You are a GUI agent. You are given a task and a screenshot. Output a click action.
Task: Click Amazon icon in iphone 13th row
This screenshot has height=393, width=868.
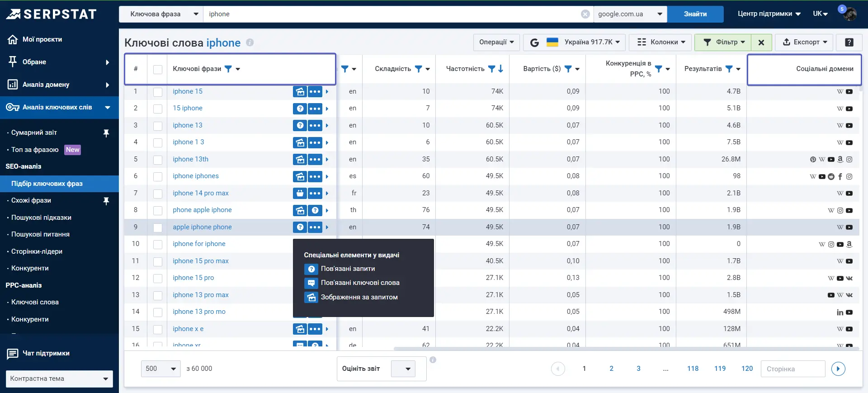(840, 159)
